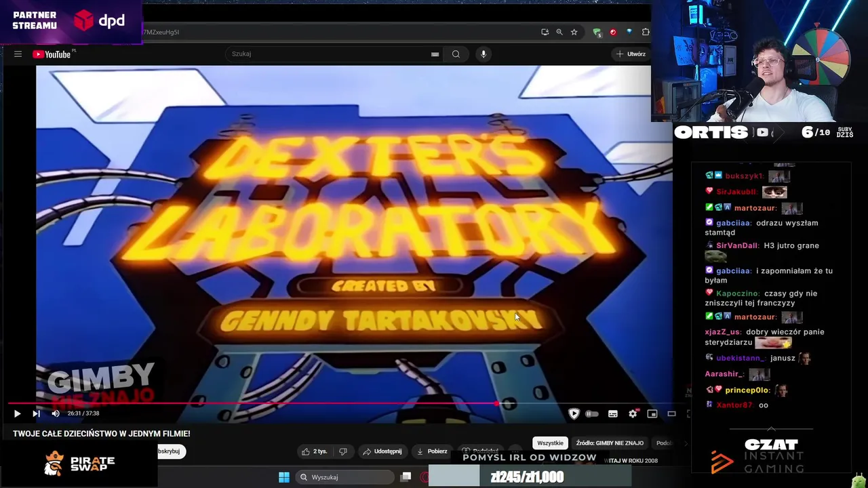Switch to miniplayer mode
This screenshot has height=488, width=868.
pos(652,413)
